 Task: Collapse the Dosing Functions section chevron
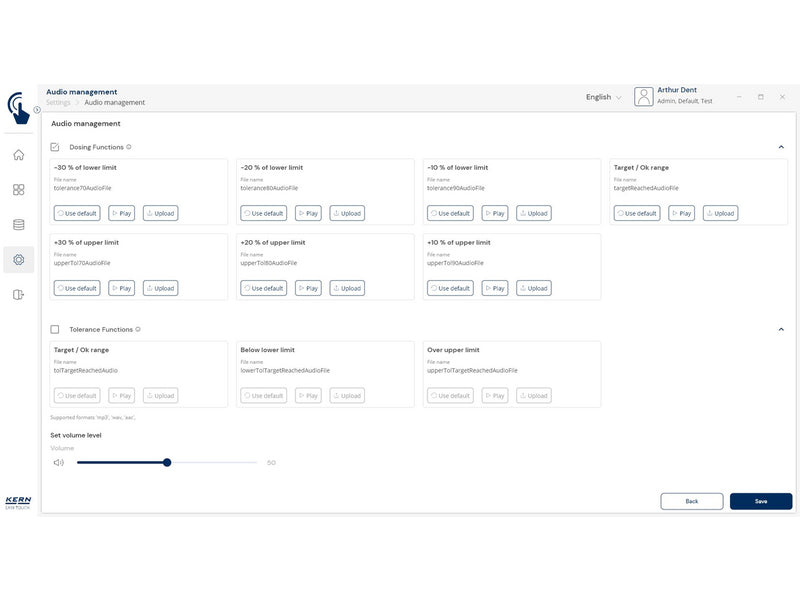pos(781,147)
